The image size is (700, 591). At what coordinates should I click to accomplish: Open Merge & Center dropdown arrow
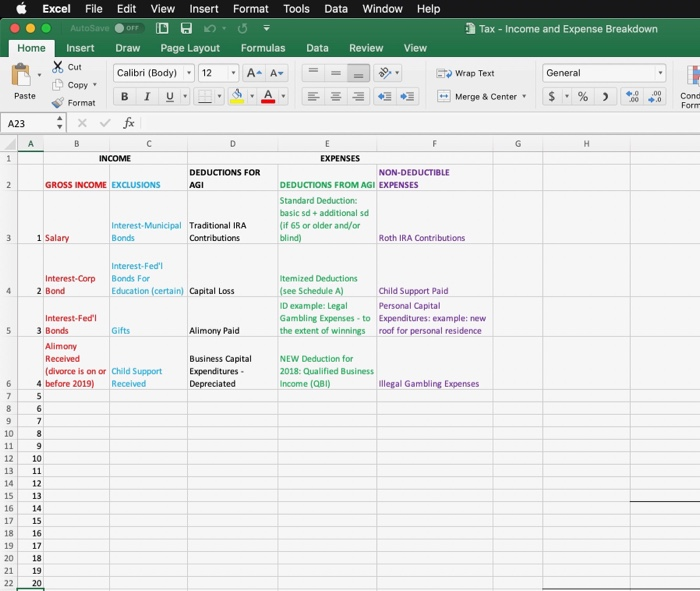[x=524, y=96]
